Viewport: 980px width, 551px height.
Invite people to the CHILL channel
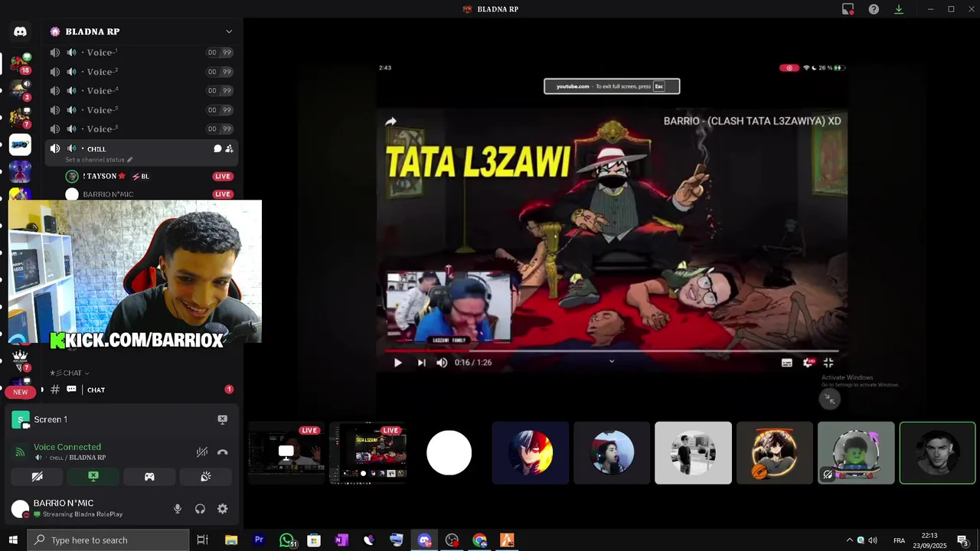[x=229, y=149]
